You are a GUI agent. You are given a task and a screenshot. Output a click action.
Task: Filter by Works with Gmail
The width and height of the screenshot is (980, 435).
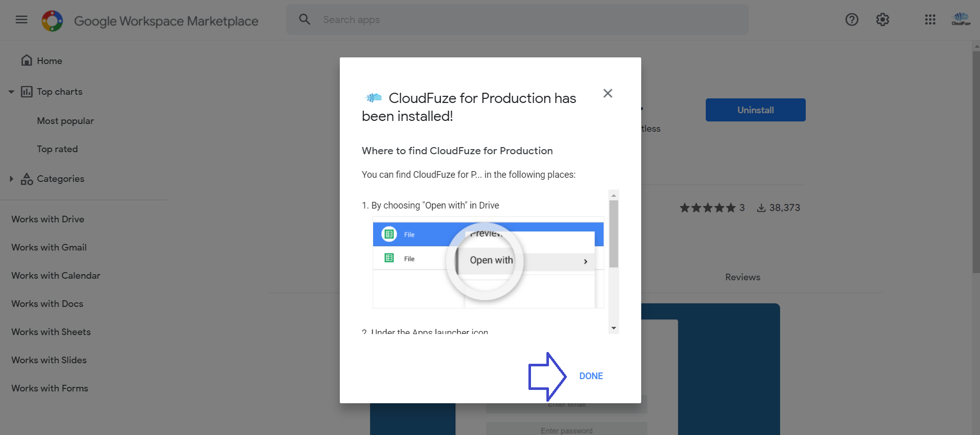(x=49, y=247)
